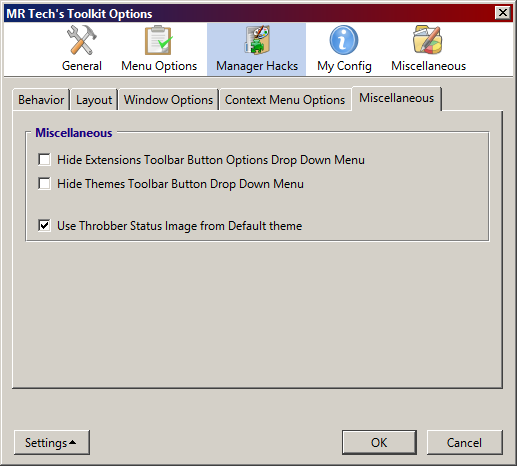The image size is (517, 466).
Task: Open the My Config info icon
Action: (x=344, y=40)
